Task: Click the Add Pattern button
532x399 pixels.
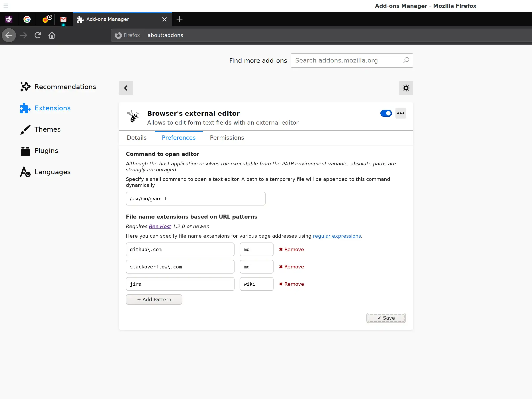Action: (x=154, y=299)
